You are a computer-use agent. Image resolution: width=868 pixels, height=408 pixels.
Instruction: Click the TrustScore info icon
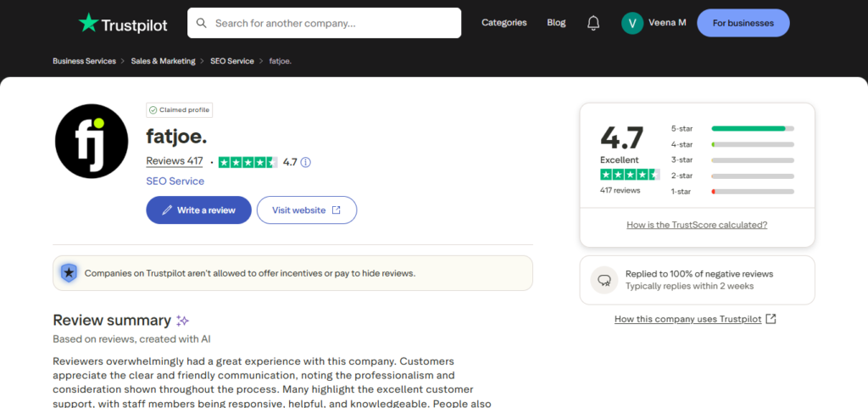[306, 162]
